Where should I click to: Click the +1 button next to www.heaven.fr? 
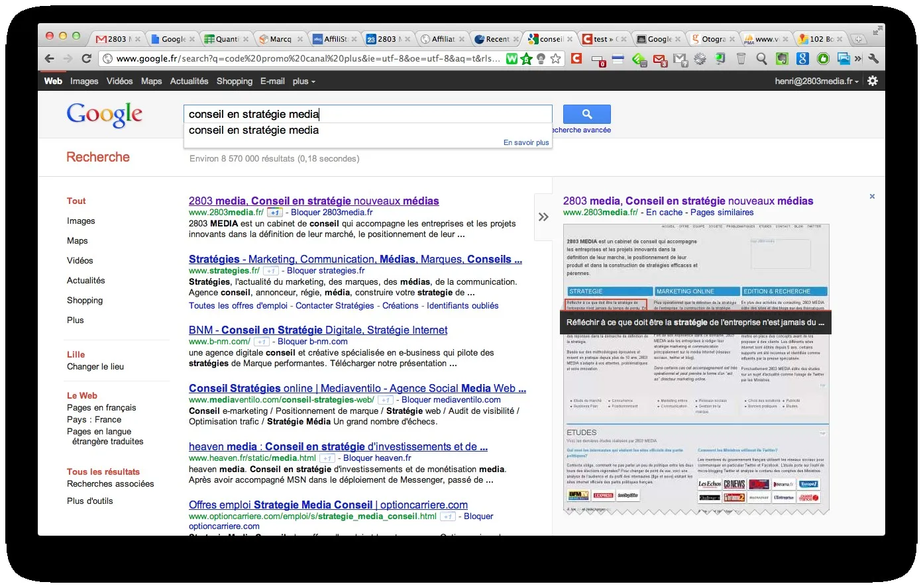327,458
